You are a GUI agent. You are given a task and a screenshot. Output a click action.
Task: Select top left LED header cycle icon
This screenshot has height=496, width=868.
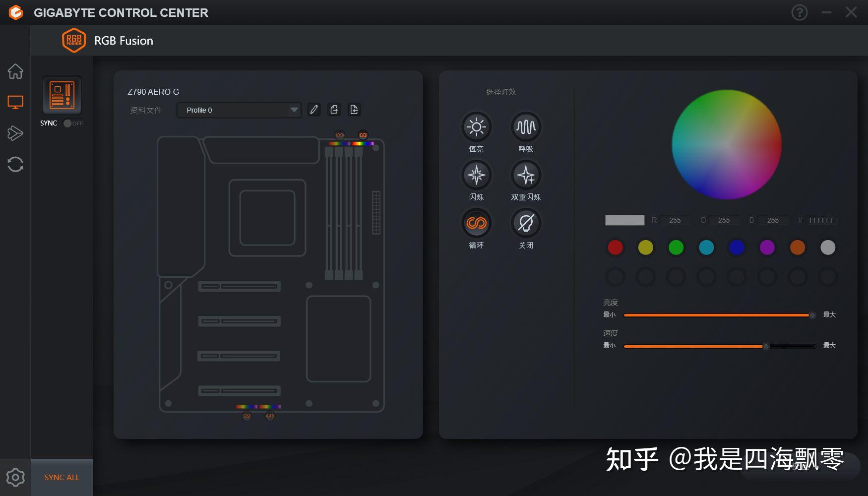[x=340, y=135]
